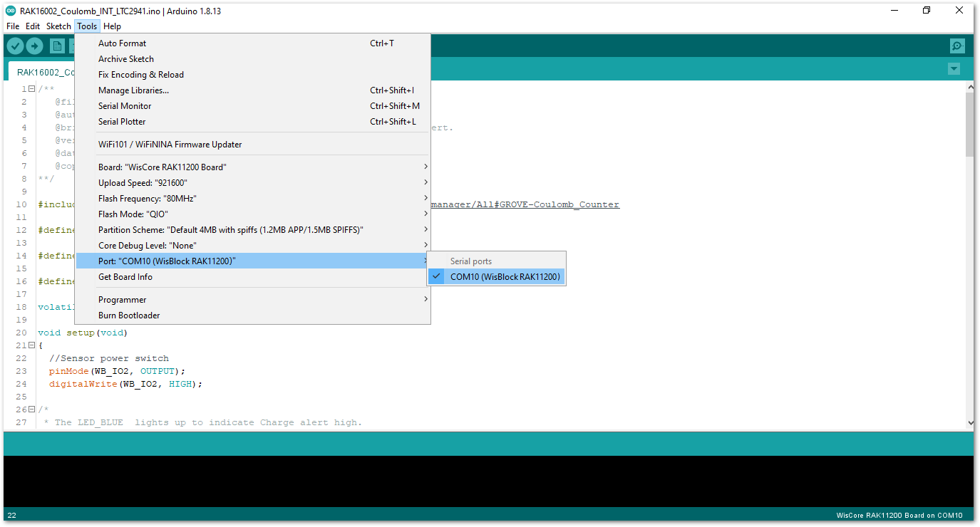The image size is (980, 527).
Task: Open the File menu
Action: (x=13, y=26)
